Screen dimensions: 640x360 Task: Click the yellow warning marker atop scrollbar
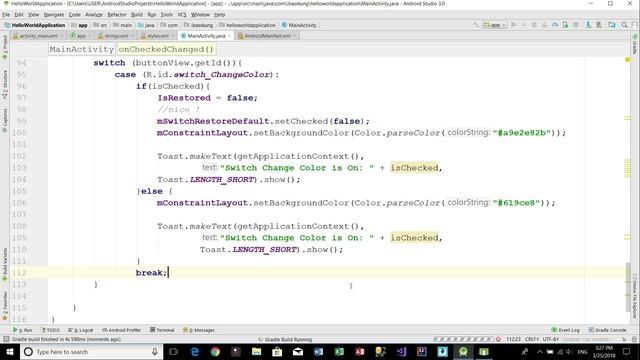click(628, 60)
